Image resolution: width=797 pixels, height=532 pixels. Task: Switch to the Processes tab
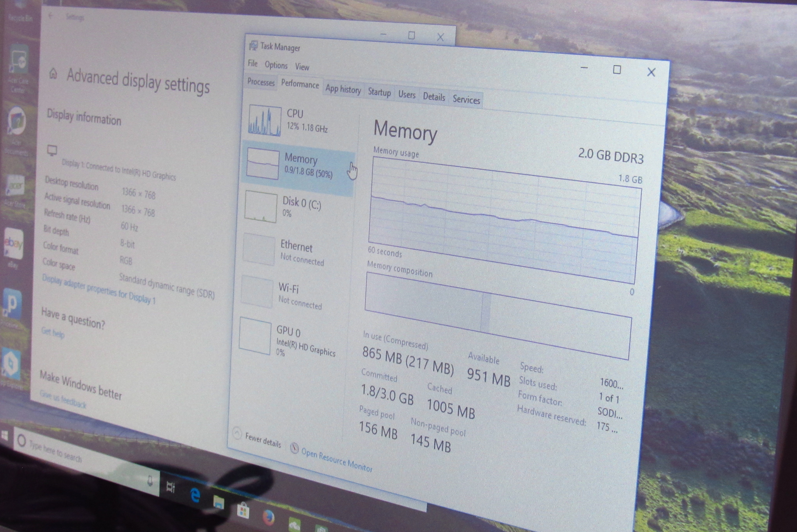click(x=261, y=82)
